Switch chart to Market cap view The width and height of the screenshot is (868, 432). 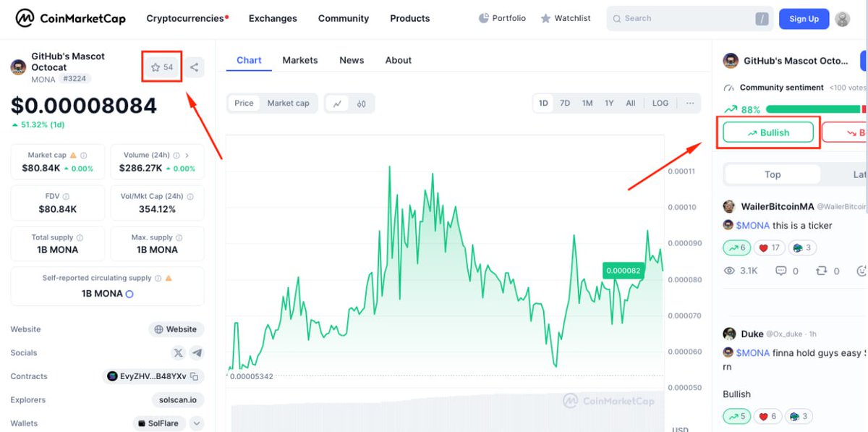[x=288, y=103]
